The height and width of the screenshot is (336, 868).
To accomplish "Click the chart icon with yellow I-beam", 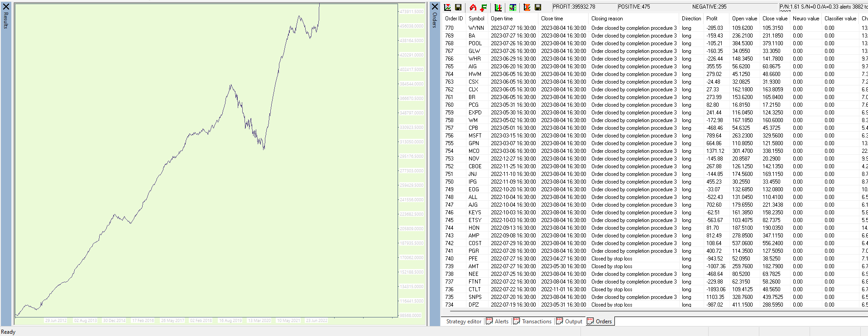I will (527, 7).
